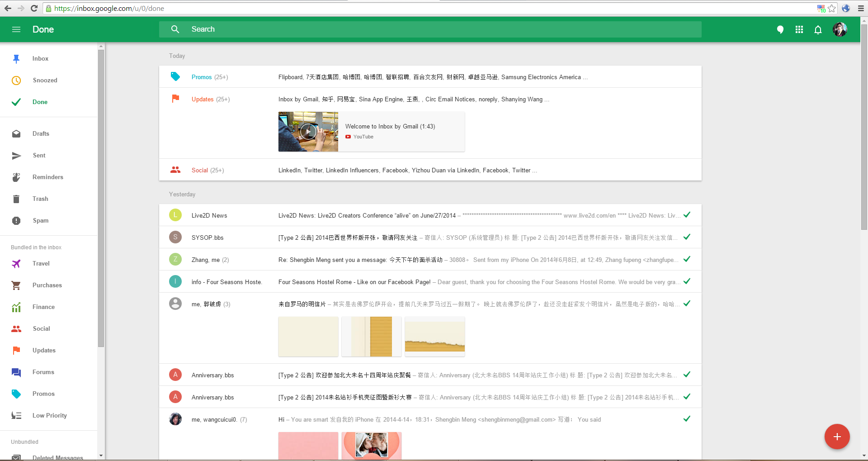Toggle done checkmark on Live2D News email
868x461 pixels.
[x=687, y=215]
